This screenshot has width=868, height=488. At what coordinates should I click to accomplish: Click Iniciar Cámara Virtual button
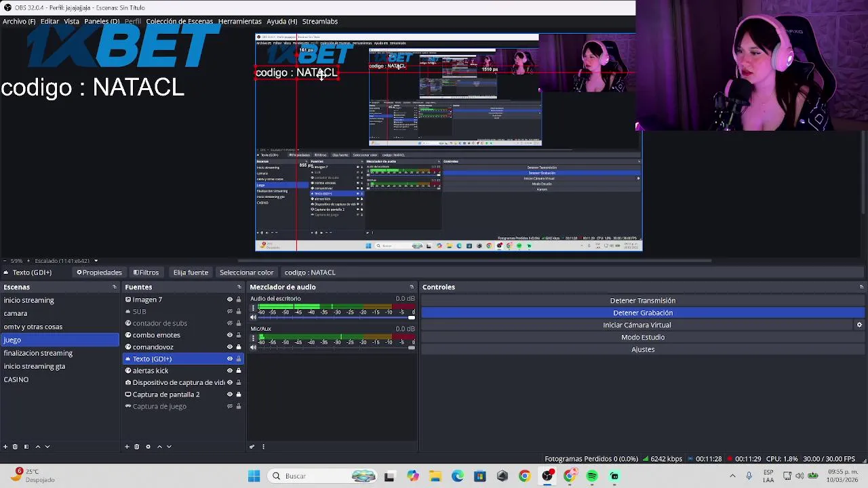637,325
